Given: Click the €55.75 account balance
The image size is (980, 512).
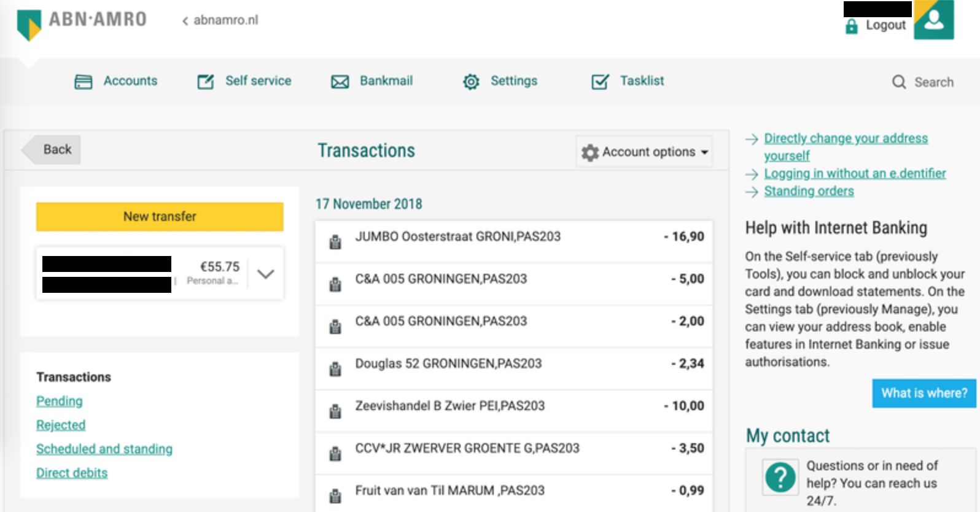Looking at the screenshot, I should [220, 267].
